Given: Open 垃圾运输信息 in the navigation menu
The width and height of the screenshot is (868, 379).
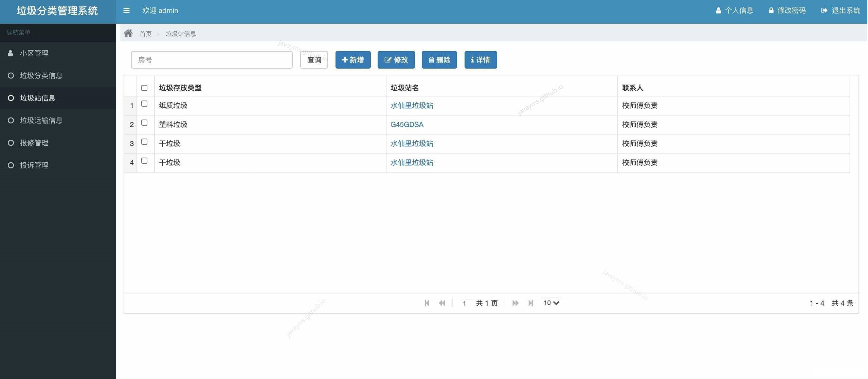Looking at the screenshot, I should coord(41,120).
